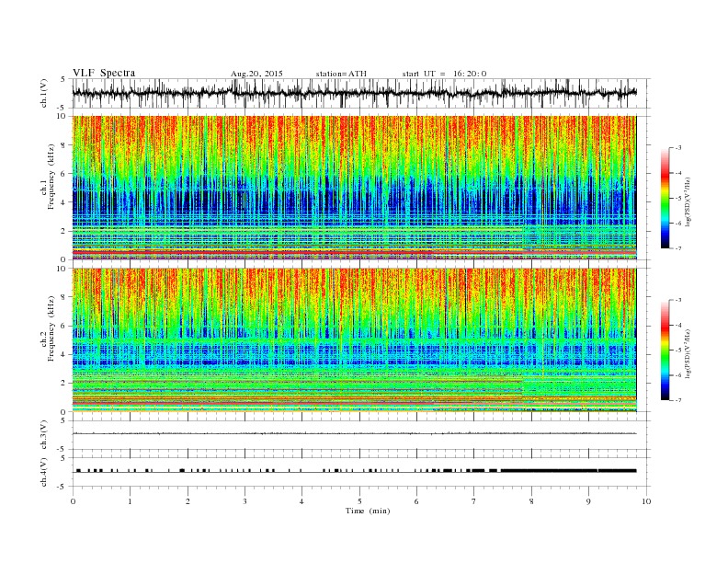Click the 'ch.1(V)' waveform axis label

point(43,93)
